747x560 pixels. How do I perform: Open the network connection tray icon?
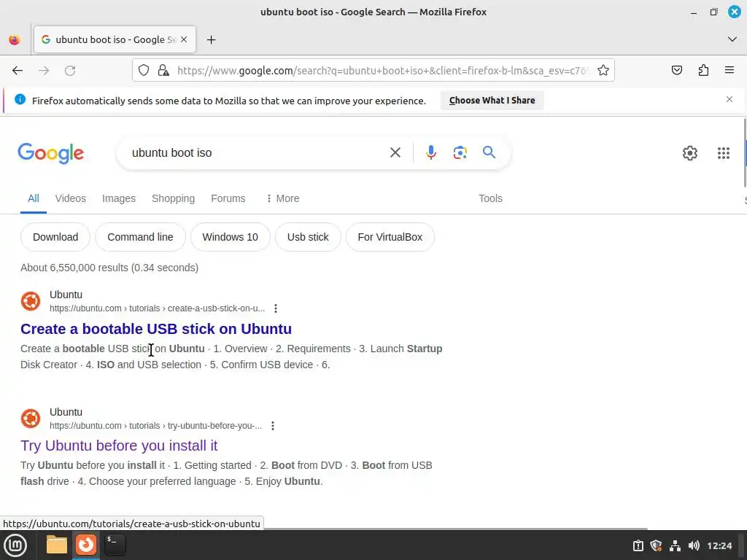tap(675, 545)
